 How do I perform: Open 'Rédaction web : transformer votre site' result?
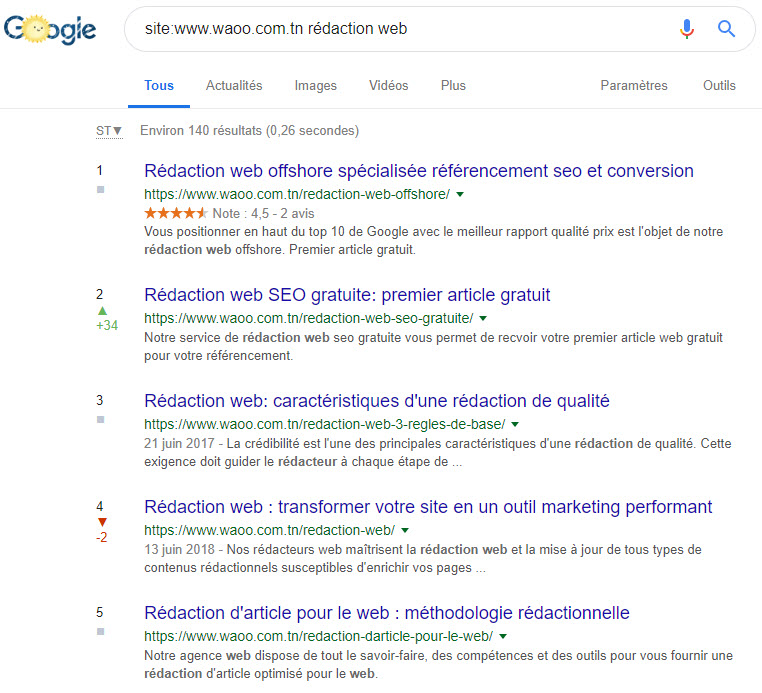[x=428, y=507]
